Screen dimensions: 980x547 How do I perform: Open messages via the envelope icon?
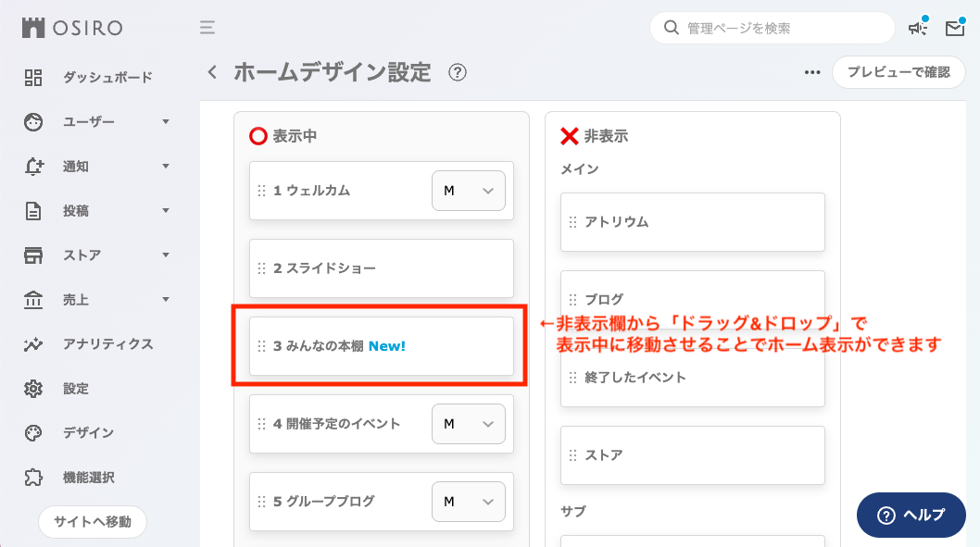(954, 29)
